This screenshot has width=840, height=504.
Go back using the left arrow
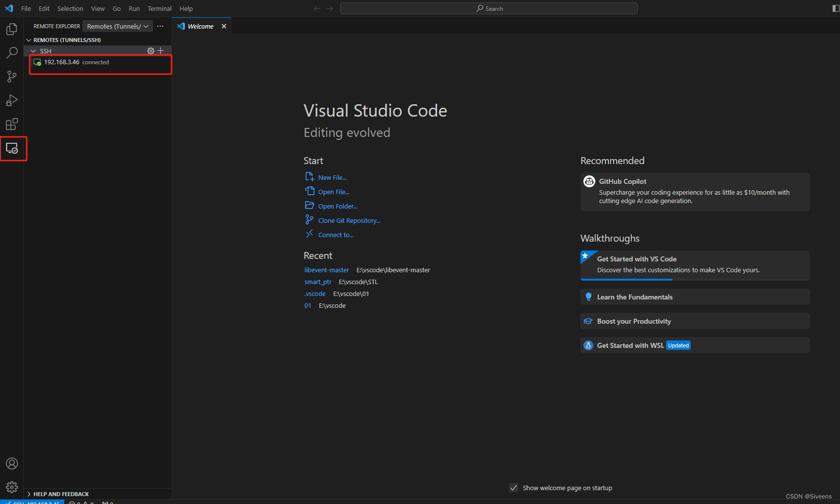[x=317, y=8]
